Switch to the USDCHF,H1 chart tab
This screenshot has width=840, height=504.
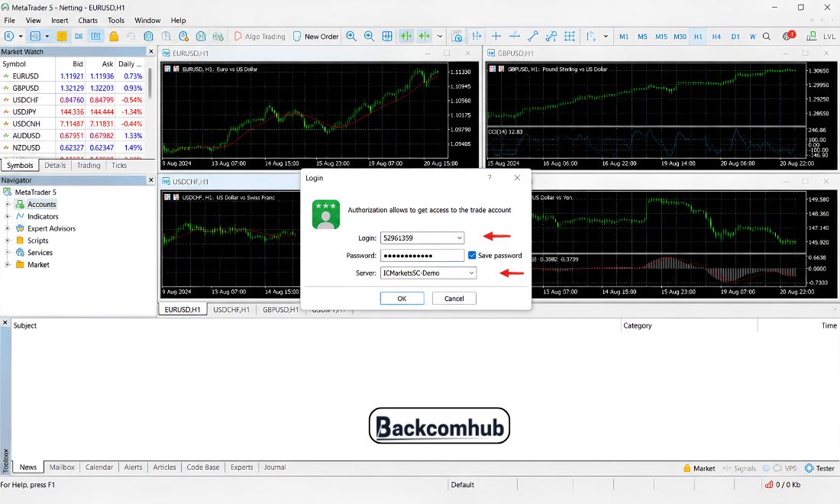[231, 309]
